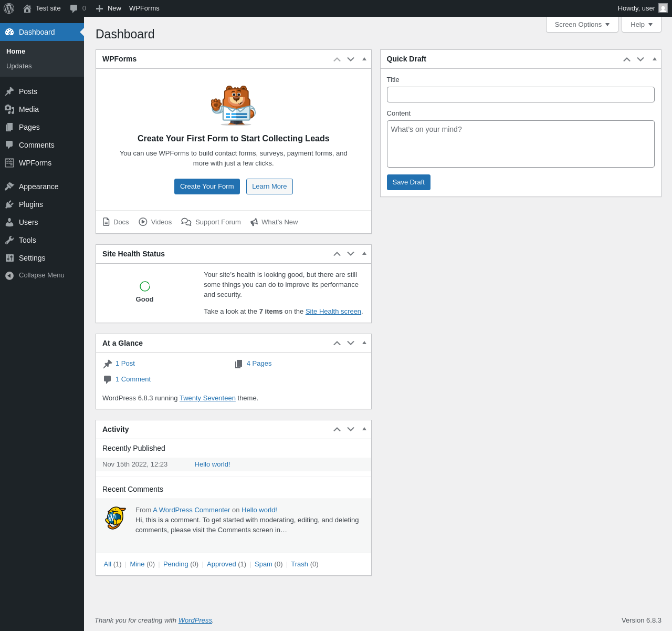Toggle the Quick Draft panel triangle
Viewport: 672px width, 631px height.
tap(655, 59)
